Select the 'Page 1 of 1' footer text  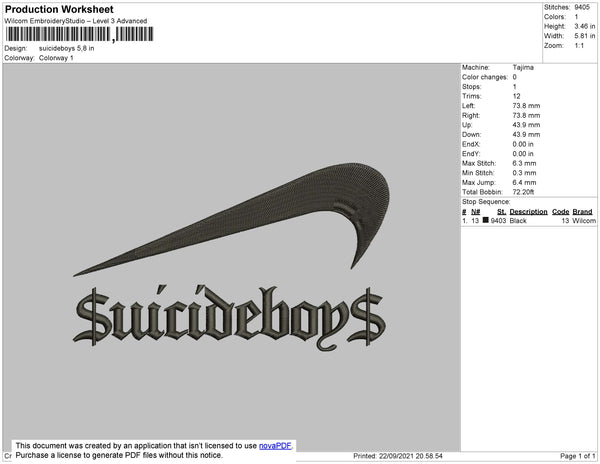(x=577, y=456)
